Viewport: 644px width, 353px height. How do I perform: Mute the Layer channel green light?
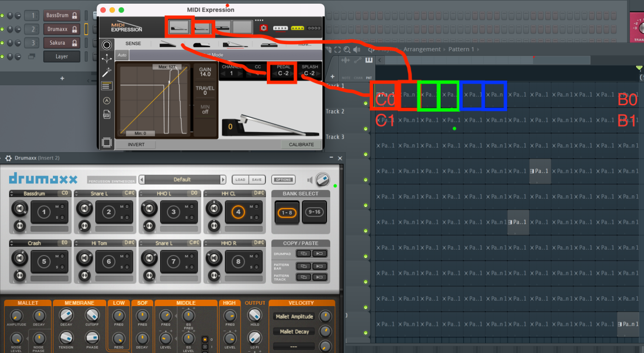point(2,57)
